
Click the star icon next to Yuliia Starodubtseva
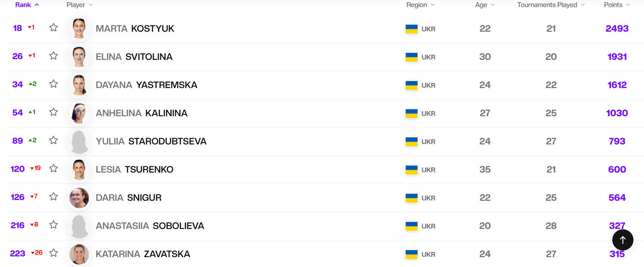tap(54, 140)
